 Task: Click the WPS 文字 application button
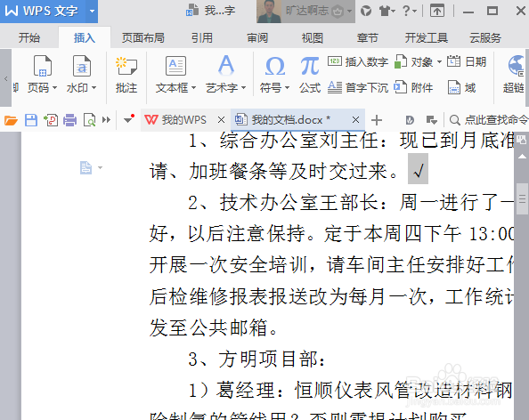pos(43,12)
